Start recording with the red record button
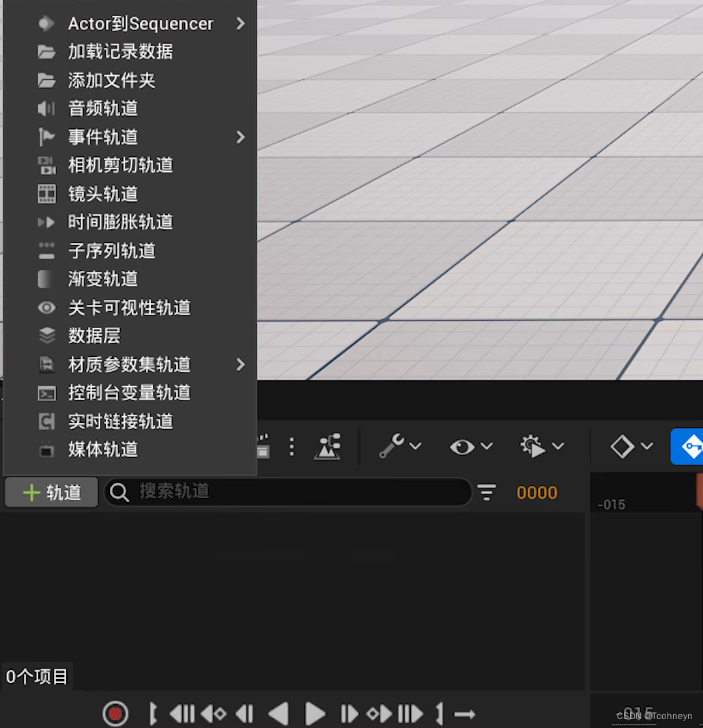This screenshot has width=703, height=728. point(115,714)
